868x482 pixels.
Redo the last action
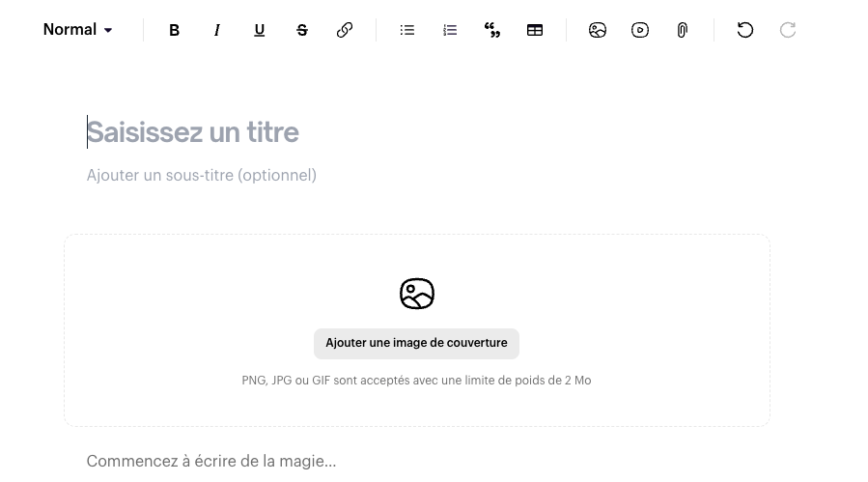[788, 30]
